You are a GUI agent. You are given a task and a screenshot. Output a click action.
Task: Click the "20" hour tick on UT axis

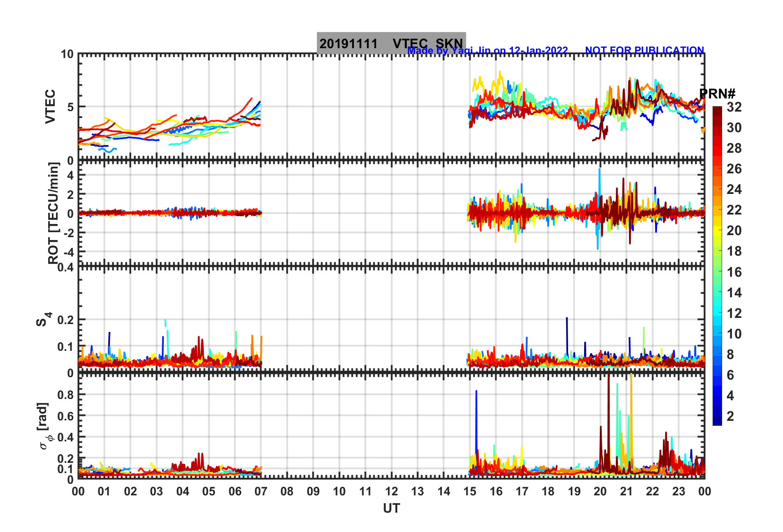pyautogui.click(x=600, y=491)
